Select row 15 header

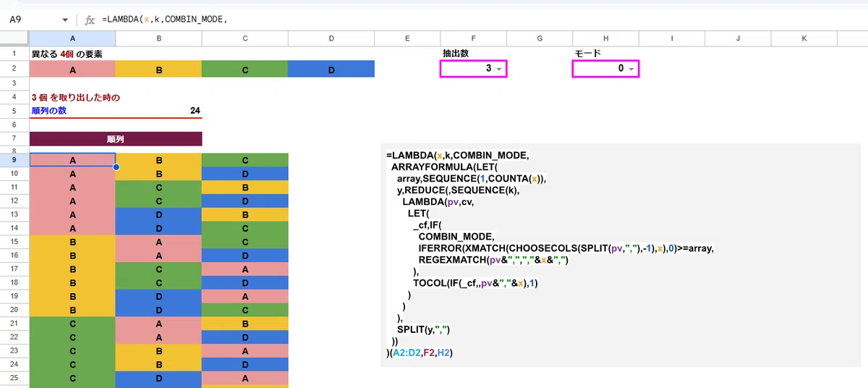tap(14, 242)
